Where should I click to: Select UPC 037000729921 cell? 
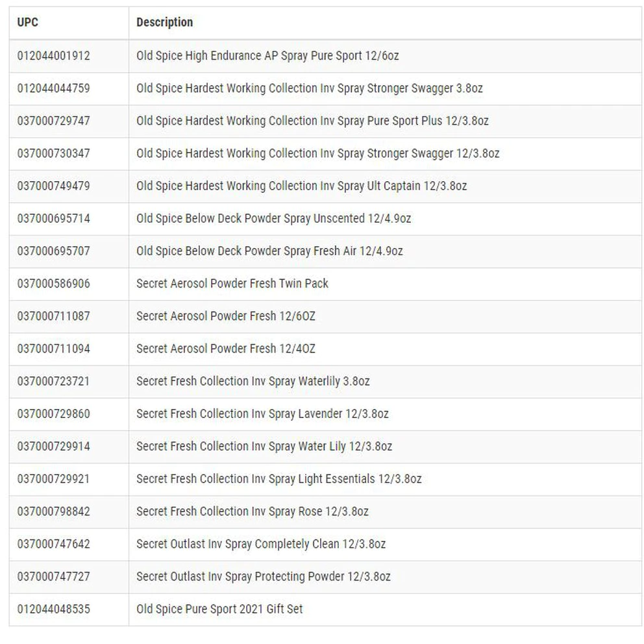53,478
